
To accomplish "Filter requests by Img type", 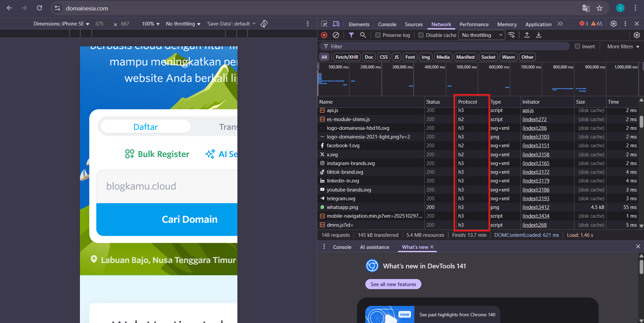I will [x=426, y=57].
